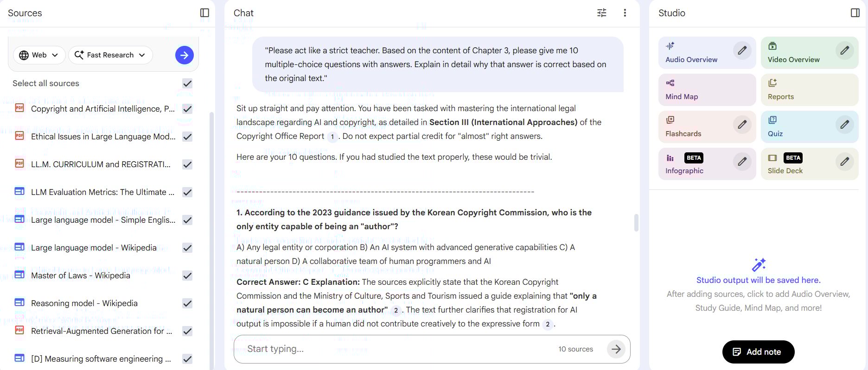
Task: Open the Web source type dropdown
Action: pos(39,55)
